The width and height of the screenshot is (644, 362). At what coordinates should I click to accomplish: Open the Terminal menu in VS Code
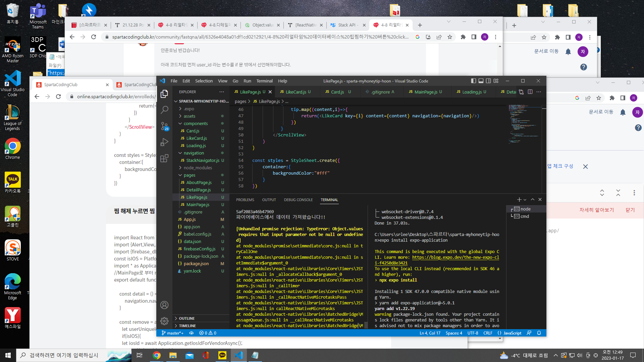(265, 81)
